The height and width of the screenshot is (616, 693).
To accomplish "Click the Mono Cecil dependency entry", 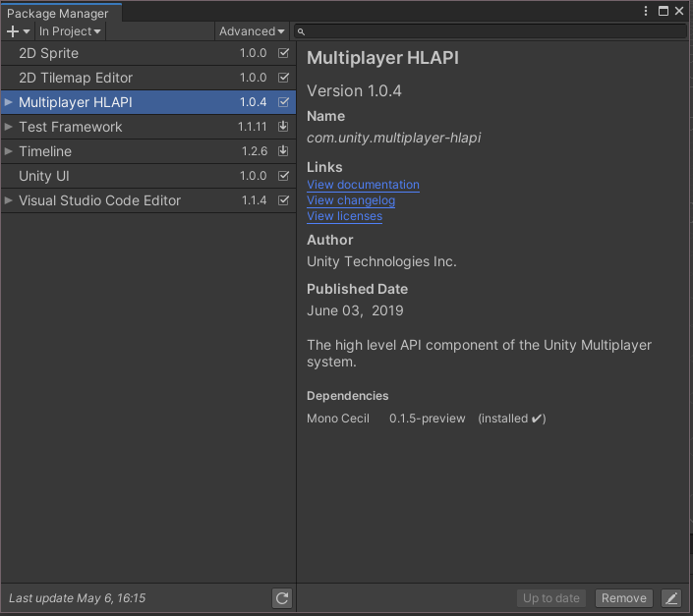I will click(338, 419).
